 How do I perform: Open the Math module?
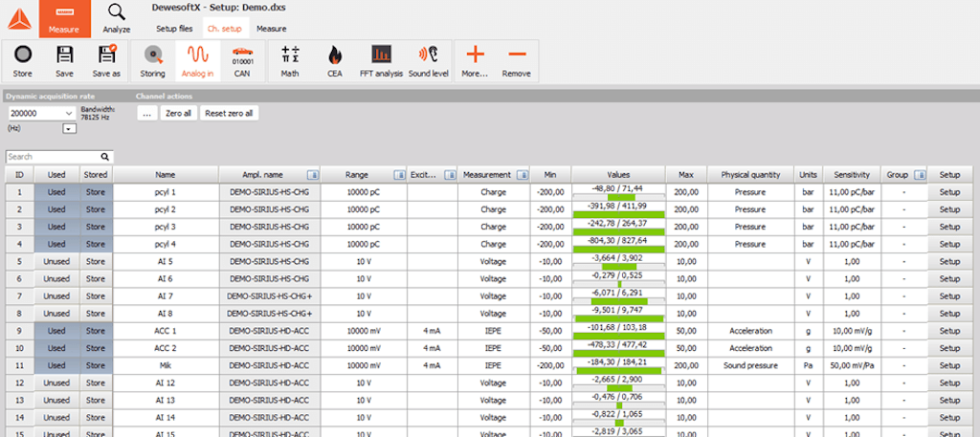[290, 61]
